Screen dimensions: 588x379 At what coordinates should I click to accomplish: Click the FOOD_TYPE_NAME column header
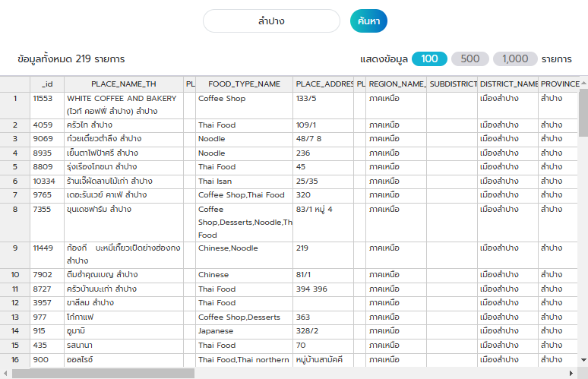click(244, 84)
